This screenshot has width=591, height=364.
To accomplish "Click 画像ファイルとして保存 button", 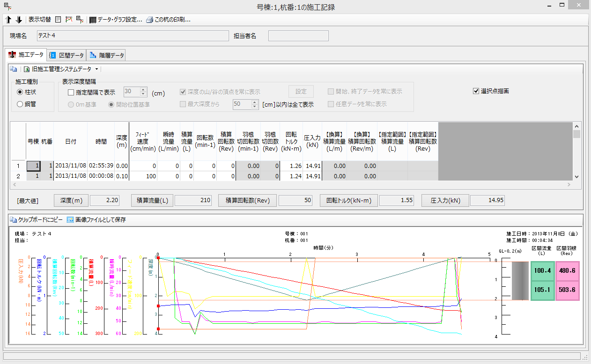I will [x=96, y=219].
